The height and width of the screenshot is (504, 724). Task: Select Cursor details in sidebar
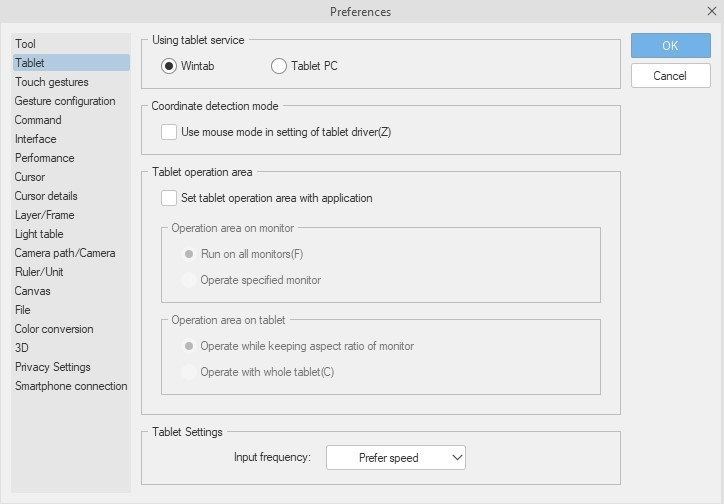46,196
